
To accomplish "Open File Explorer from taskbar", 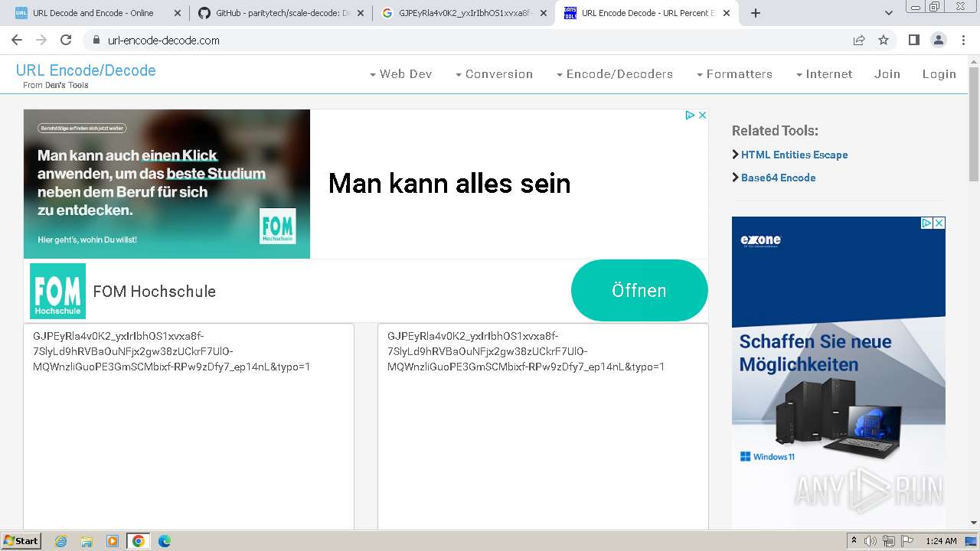I will (87, 541).
